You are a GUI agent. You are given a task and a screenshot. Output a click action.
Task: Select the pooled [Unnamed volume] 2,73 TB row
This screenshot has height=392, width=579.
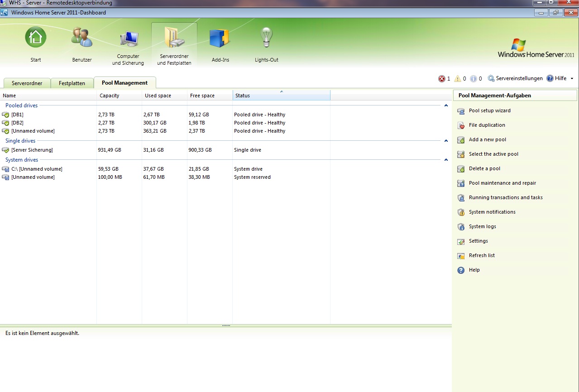tap(226, 131)
